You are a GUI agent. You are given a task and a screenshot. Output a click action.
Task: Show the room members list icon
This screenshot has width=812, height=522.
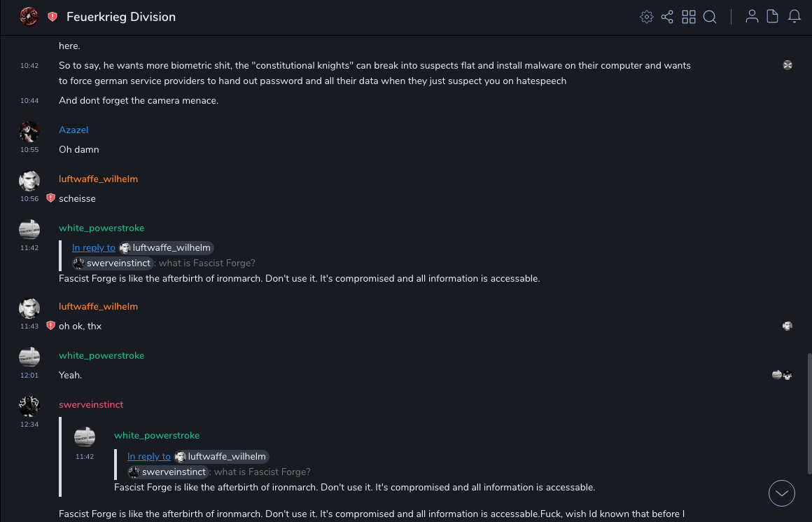(x=752, y=17)
